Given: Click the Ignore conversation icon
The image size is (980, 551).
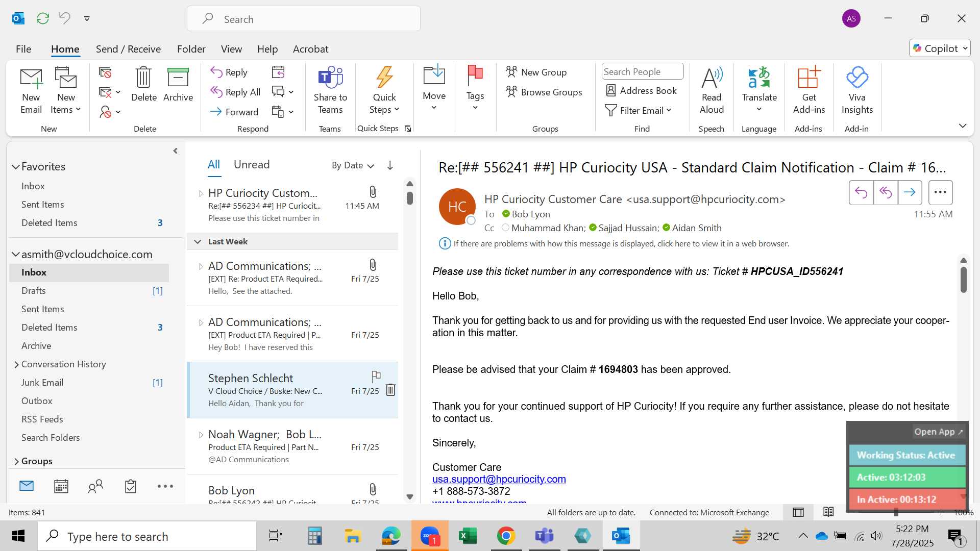Looking at the screenshot, I should [x=105, y=73].
